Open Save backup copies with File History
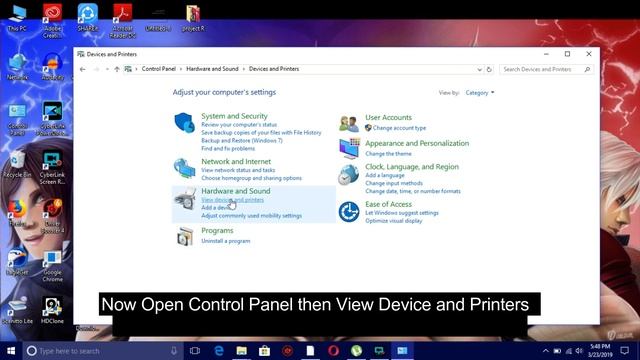This screenshot has width=640, height=360. (261, 133)
